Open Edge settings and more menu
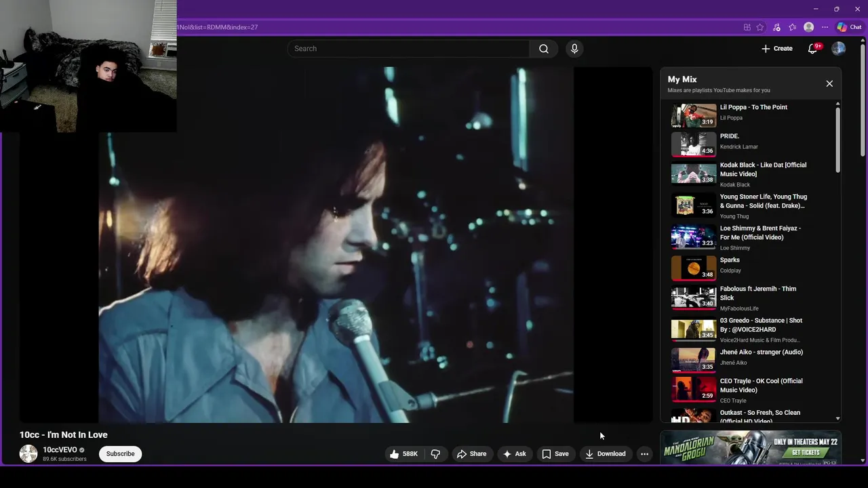 point(825,27)
